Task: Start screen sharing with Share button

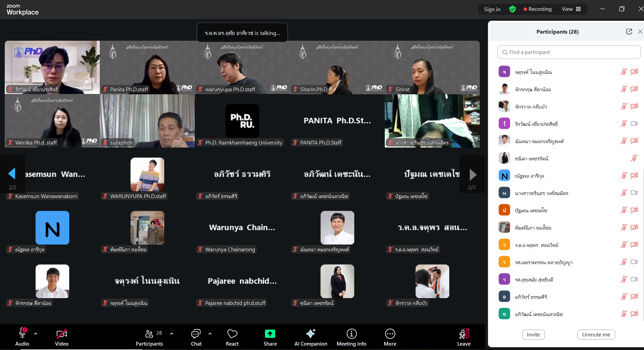Action: pyautogui.click(x=270, y=337)
